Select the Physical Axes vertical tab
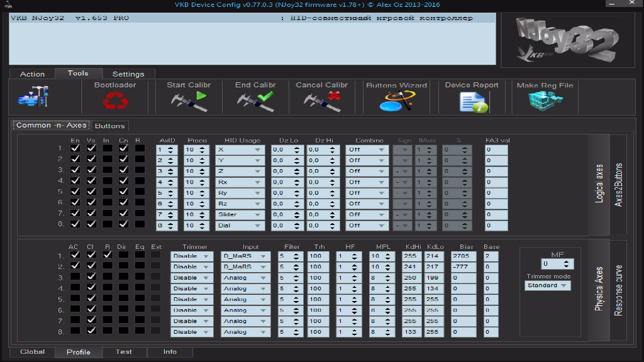644x362 pixels. 599,289
